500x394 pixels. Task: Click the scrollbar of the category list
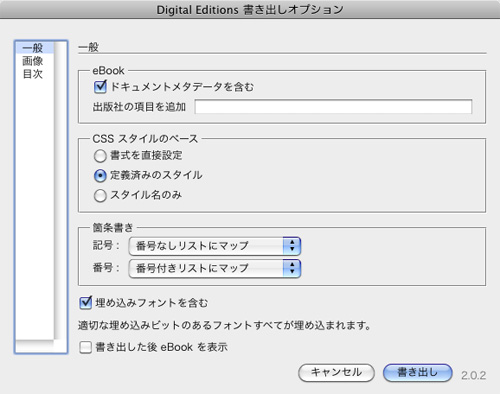coord(60,190)
